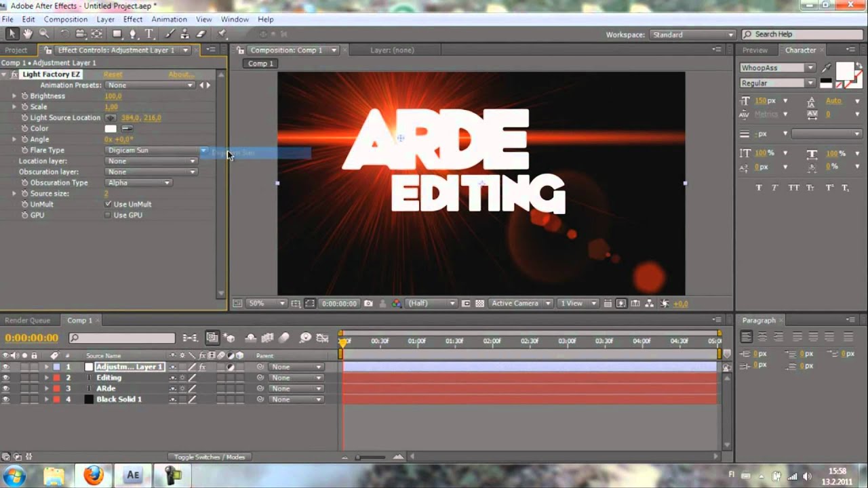Hide Black Solid 1 layer visibility
The width and height of the screenshot is (868, 488).
tap(6, 399)
